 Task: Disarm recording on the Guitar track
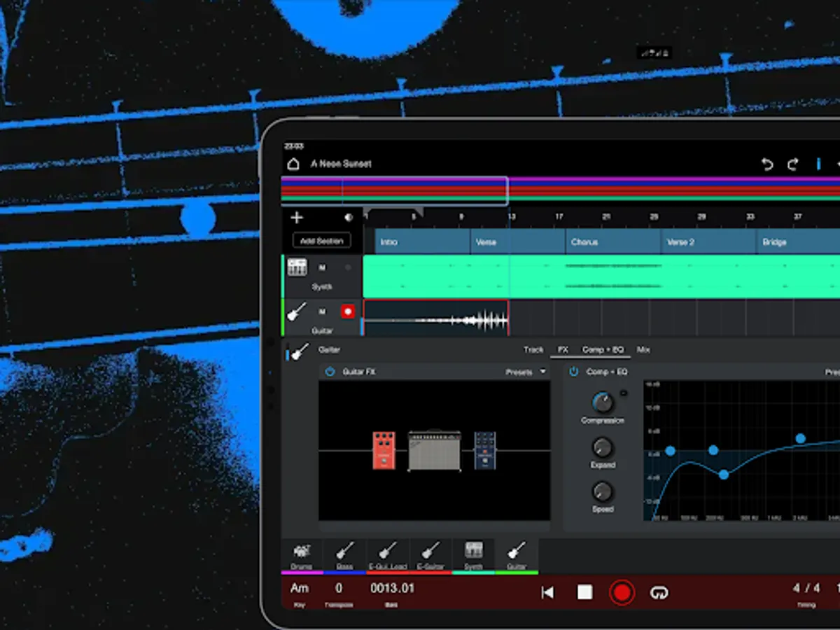pyautogui.click(x=348, y=311)
